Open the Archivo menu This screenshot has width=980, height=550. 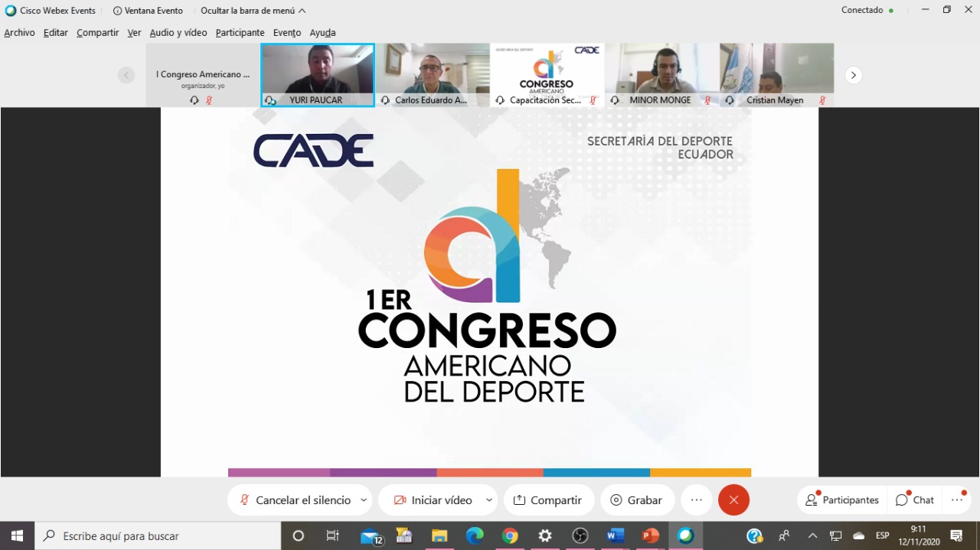click(x=19, y=33)
